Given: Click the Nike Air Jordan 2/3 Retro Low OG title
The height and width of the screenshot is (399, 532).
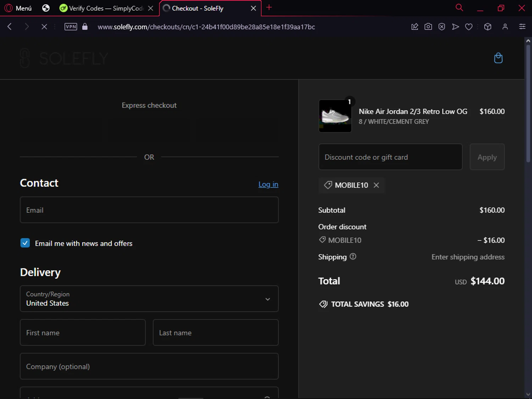Looking at the screenshot, I should tap(413, 111).
